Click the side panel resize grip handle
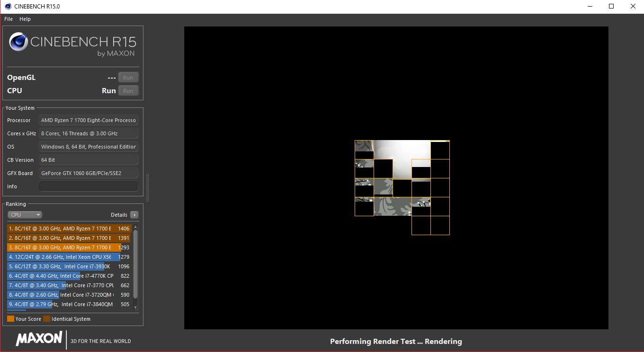 [147, 187]
